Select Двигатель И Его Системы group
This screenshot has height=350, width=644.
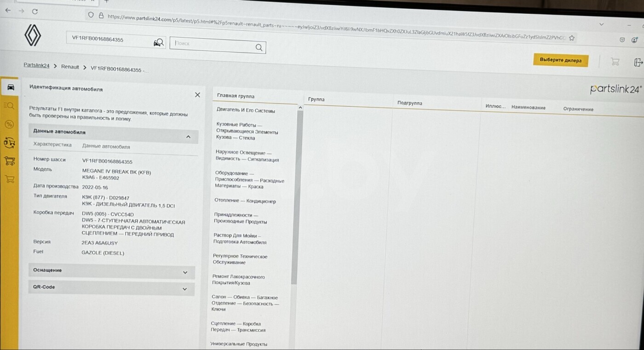coord(246,110)
